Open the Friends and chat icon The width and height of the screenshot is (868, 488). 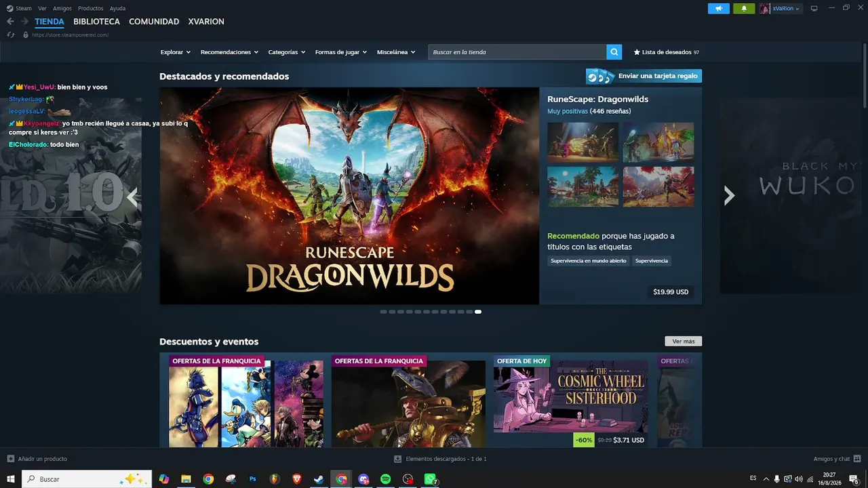coord(857,459)
